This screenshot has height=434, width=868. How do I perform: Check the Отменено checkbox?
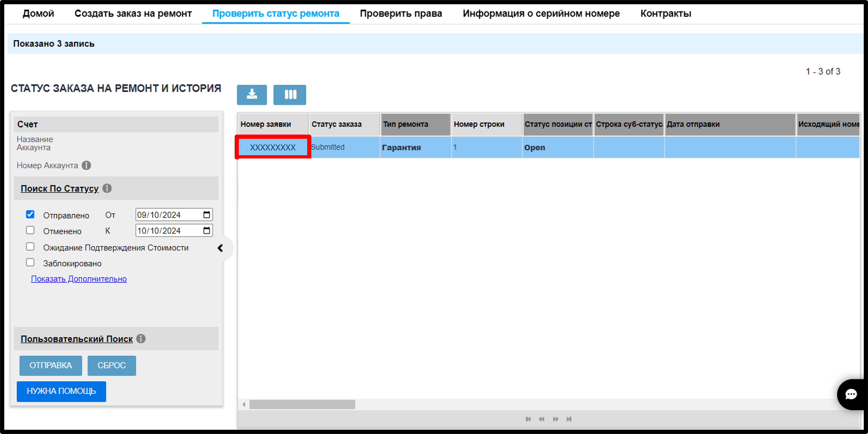pyautogui.click(x=30, y=230)
